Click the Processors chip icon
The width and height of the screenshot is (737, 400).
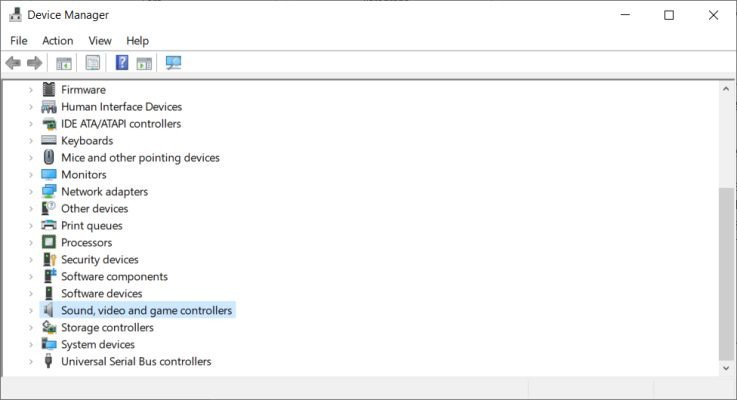click(x=49, y=243)
